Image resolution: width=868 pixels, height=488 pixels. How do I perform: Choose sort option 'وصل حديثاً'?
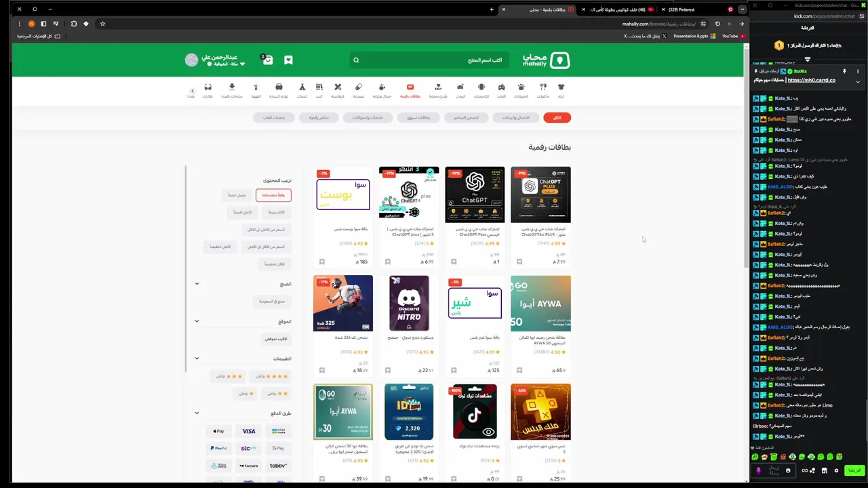pyautogui.click(x=237, y=195)
